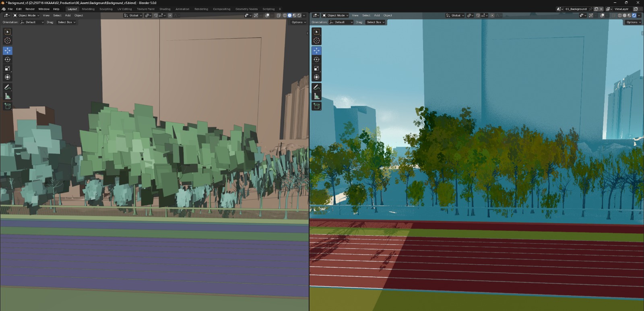Toggle overlays in right viewport

(602, 15)
